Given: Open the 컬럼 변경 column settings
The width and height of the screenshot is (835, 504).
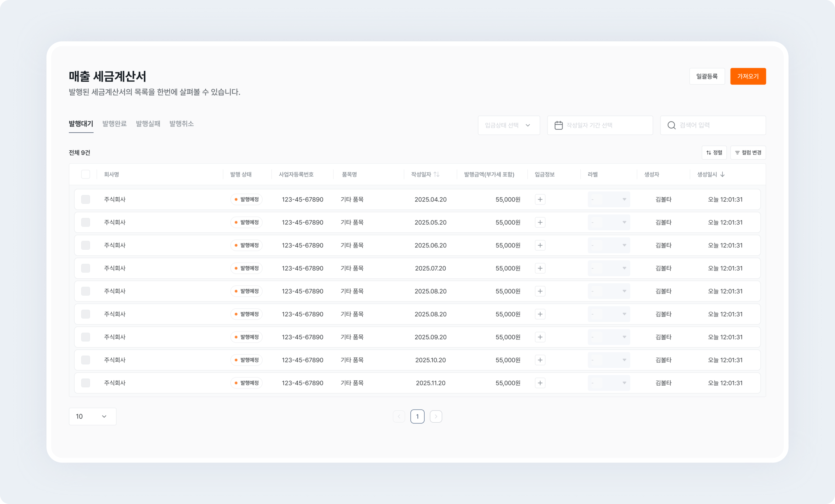Looking at the screenshot, I should (x=748, y=153).
